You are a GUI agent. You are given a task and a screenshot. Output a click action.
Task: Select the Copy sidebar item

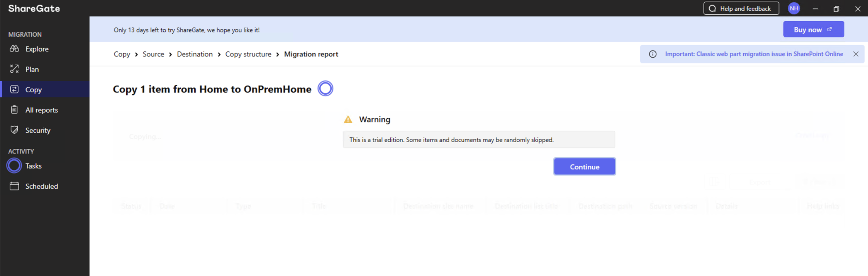45,89
